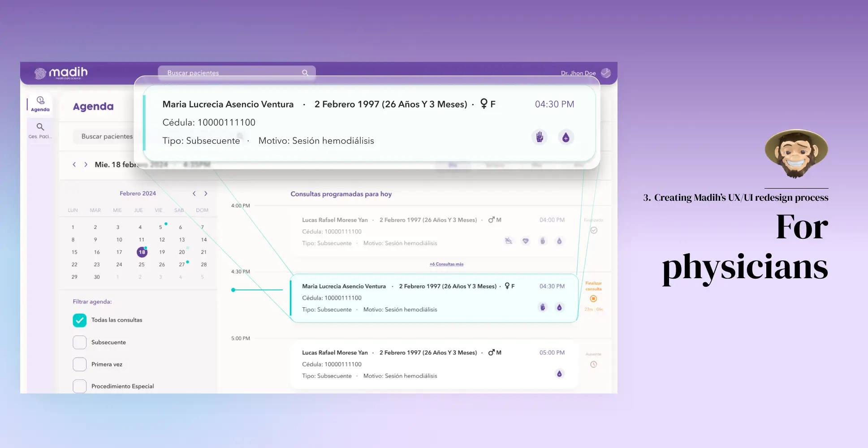Go to next month in Febrero 2024 calendar
This screenshot has width=868, height=448.
pyautogui.click(x=206, y=194)
